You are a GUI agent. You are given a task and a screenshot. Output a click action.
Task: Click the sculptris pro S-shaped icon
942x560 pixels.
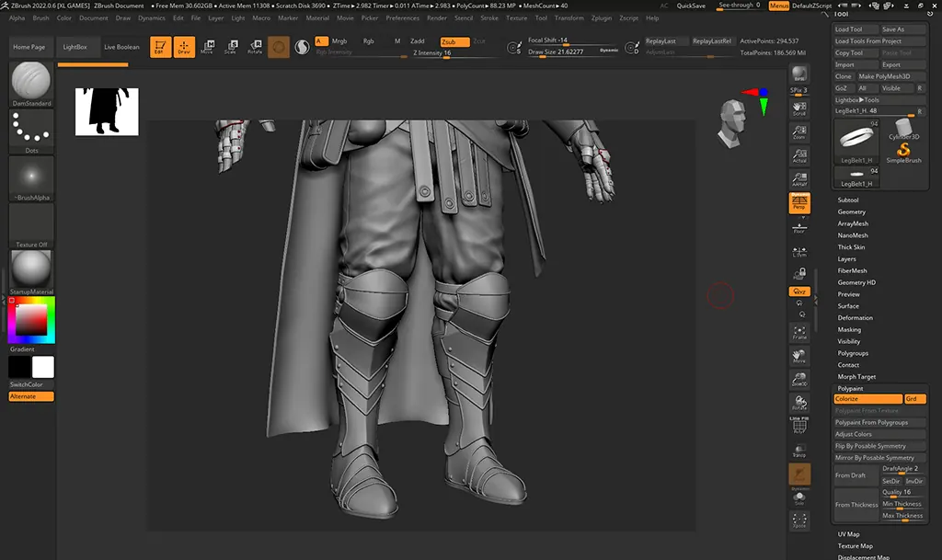coord(302,47)
